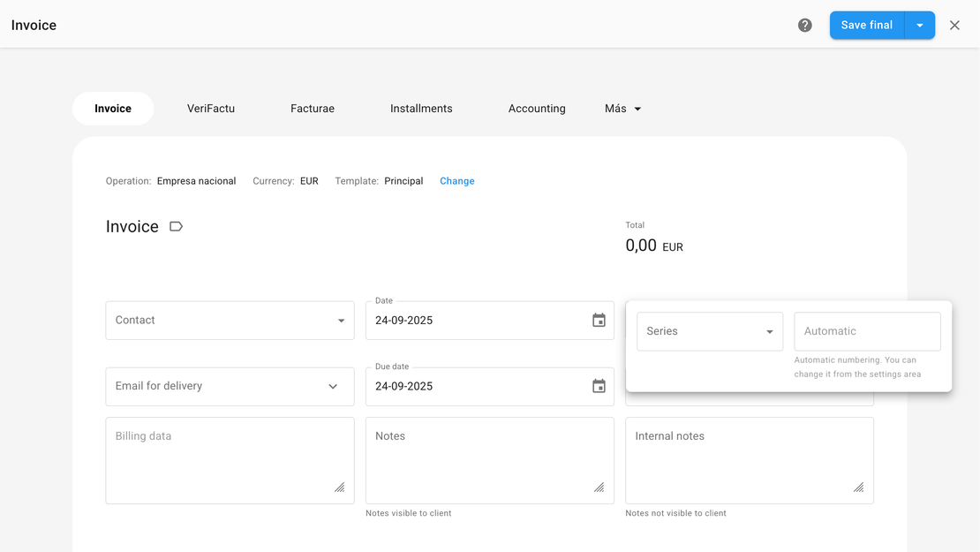Close the invoice editor with X icon
Viewport: 980px width, 552px height.
(954, 26)
